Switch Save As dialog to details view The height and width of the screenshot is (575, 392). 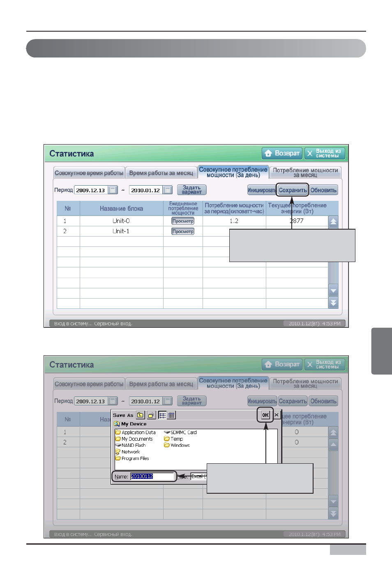(x=171, y=415)
